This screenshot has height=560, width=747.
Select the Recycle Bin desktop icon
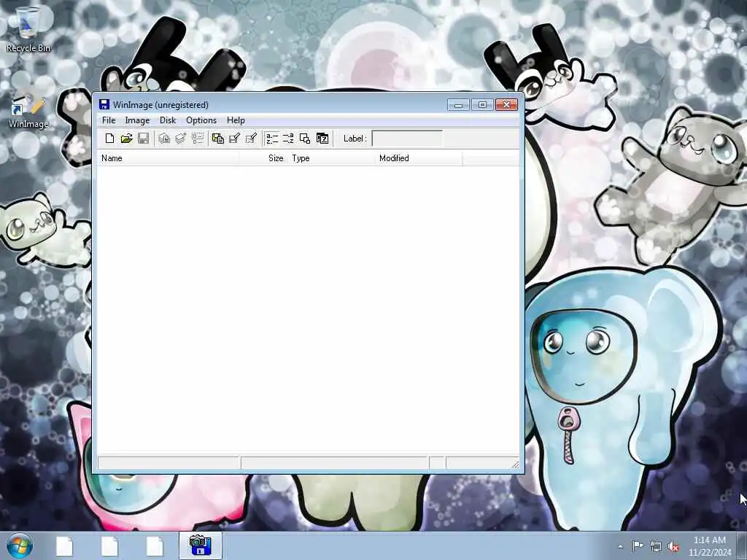pyautogui.click(x=28, y=29)
